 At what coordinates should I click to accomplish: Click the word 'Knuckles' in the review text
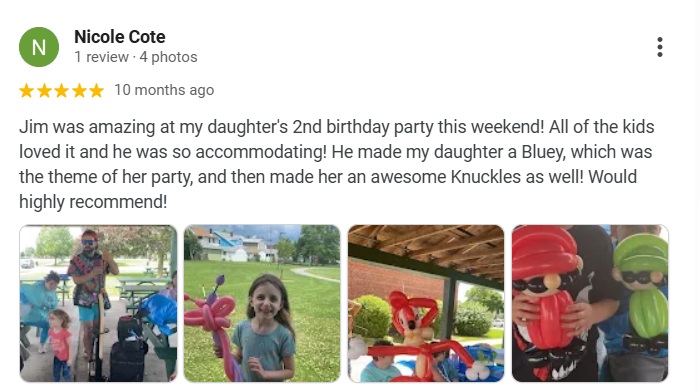tap(486, 177)
